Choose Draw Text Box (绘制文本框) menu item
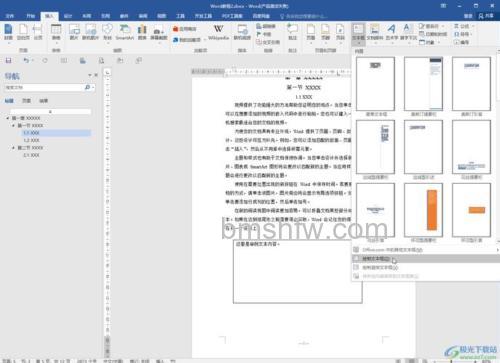Viewport: 500px width, 363px height. pos(425,259)
